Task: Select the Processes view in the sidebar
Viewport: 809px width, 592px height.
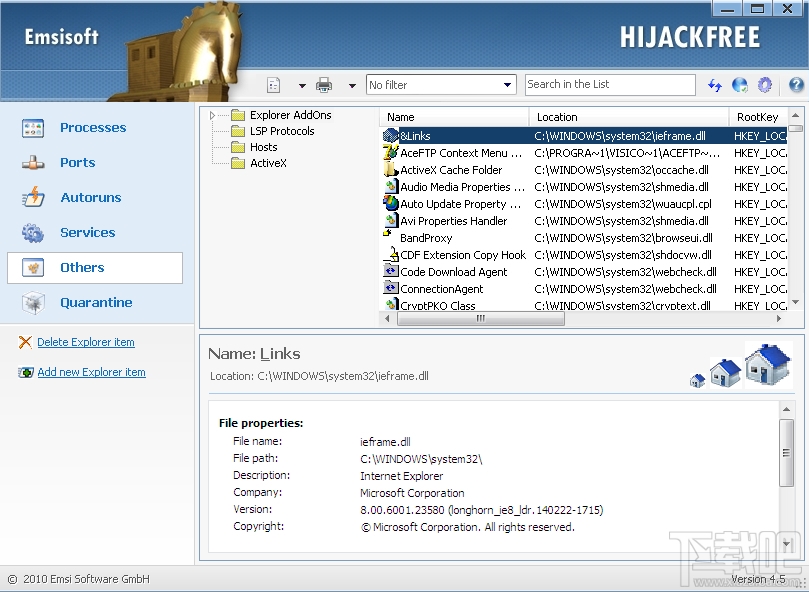Action: [x=93, y=127]
